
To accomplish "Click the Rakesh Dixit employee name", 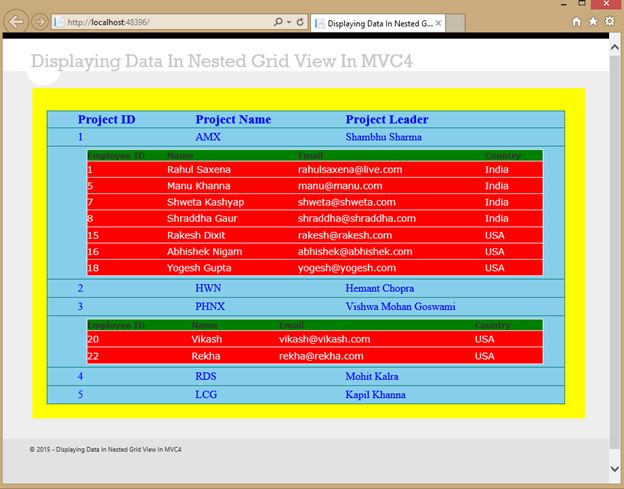I will [196, 235].
